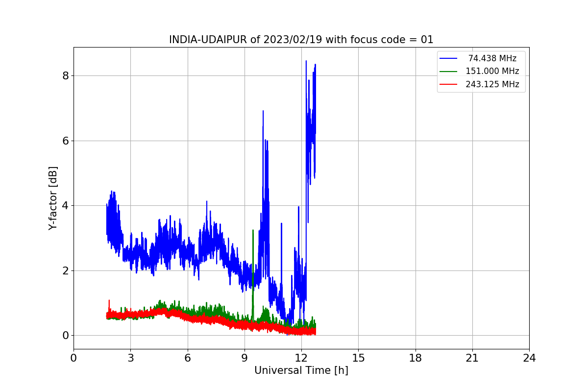Click x-axis tick label 18
This screenshot has width=588, height=392.
coord(415,358)
